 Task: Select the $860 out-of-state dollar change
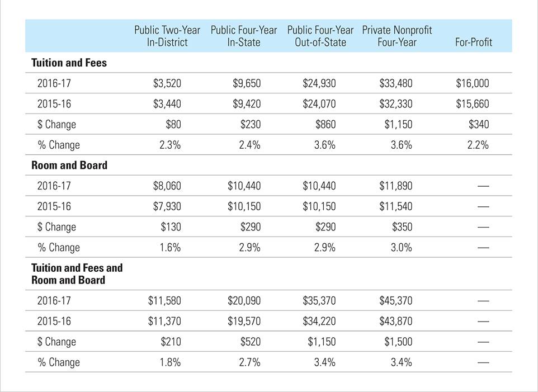(325, 124)
